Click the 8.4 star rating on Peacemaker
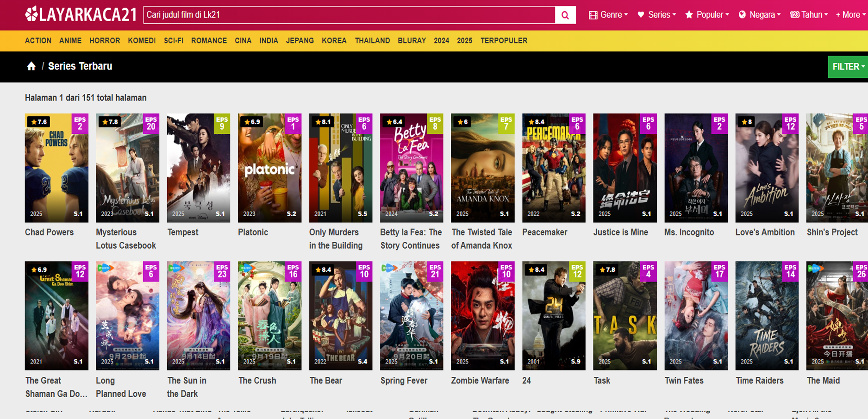This screenshot has width=868, height=419. (537, 122)
